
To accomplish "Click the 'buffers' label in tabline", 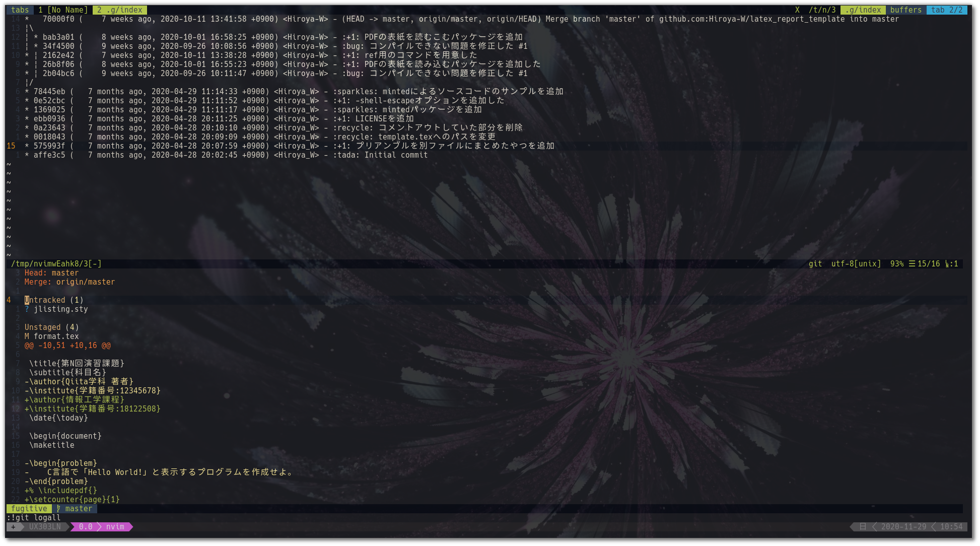I will pyautogui.click(x=905, y=10).
